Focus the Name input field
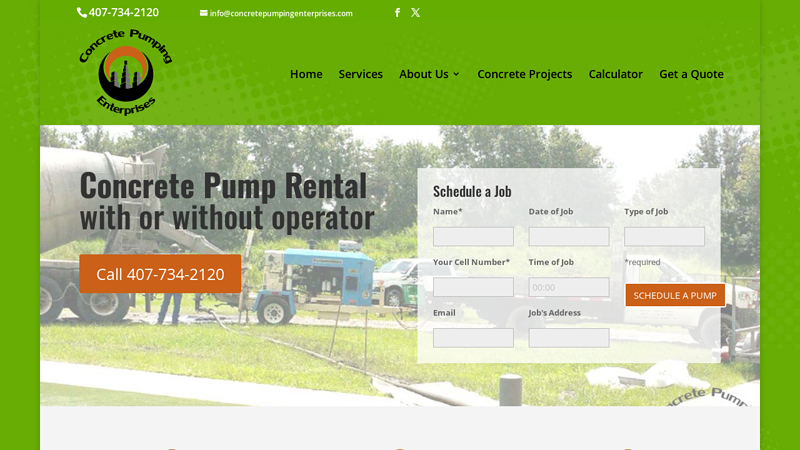The image size is (800, 450). tap(473, 237)
